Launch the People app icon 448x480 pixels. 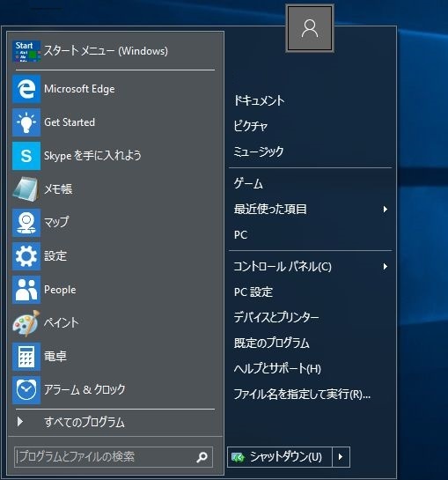pyautogui.click(x=26, y=289)
